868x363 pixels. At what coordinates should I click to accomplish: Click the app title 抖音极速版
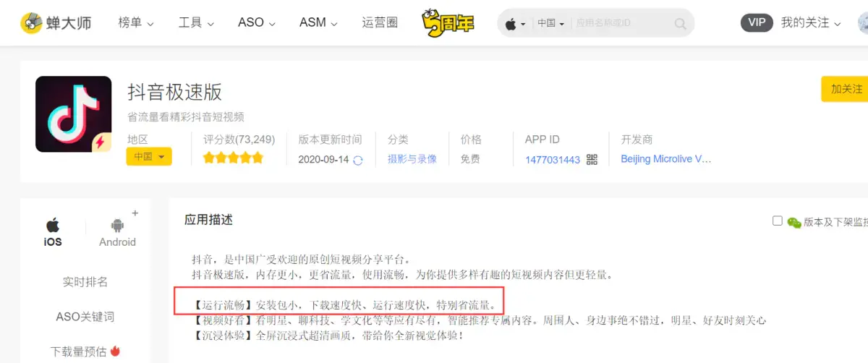[175, 92]
